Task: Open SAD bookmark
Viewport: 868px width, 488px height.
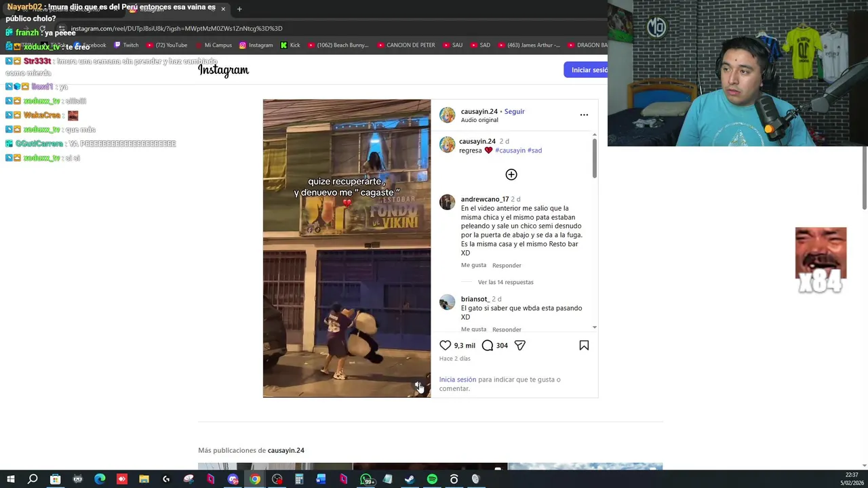Action: click(480, 45)
